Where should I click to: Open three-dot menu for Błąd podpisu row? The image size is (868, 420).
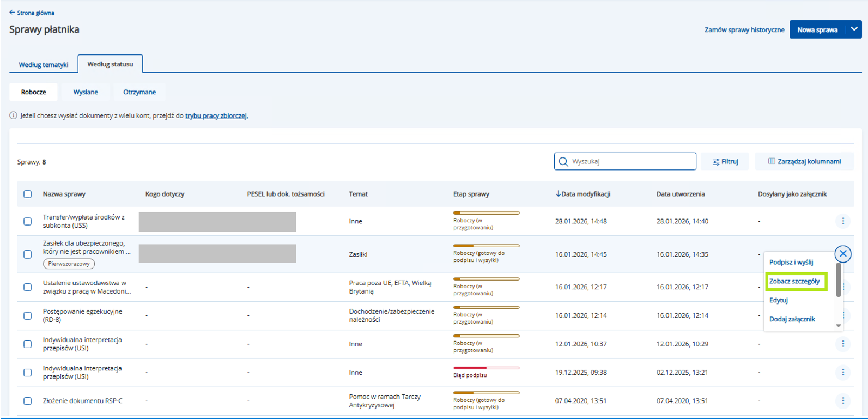(842, 373)
